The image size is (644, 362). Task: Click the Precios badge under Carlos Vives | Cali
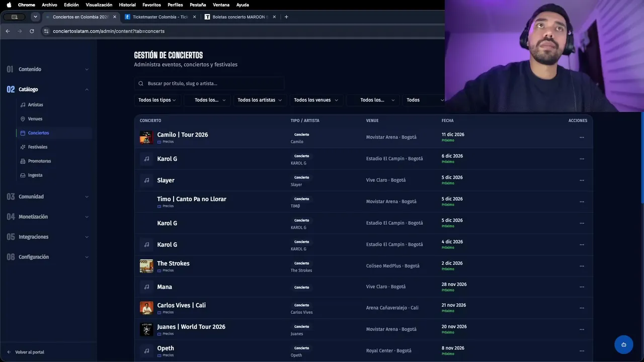point(166,312)
